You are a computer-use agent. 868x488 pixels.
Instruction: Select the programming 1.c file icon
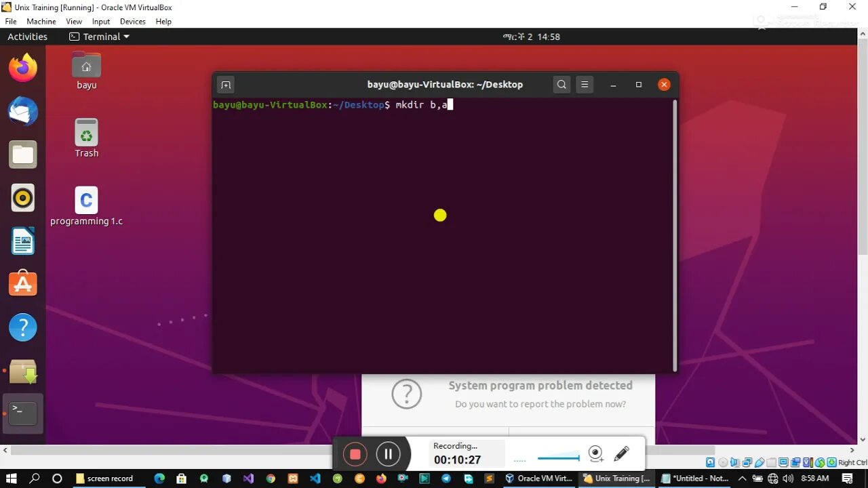click(86, 206)
